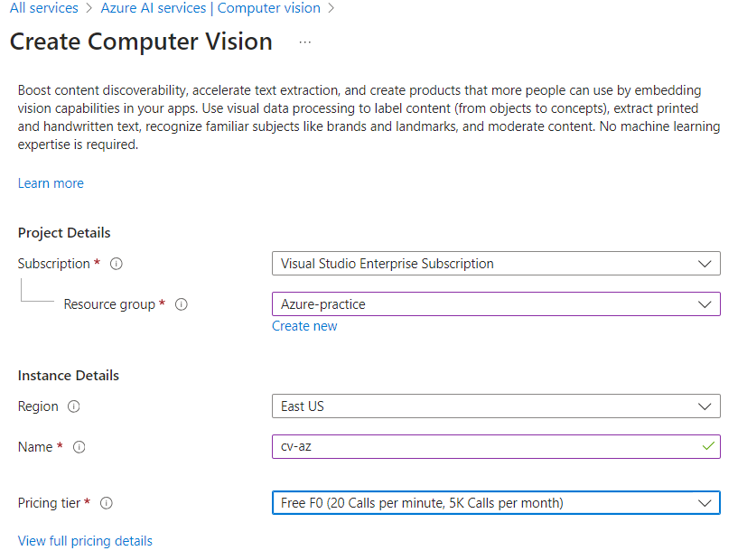Click info icon next to Region
Viewport: 747px width, 560px height.
pos(73,407)
